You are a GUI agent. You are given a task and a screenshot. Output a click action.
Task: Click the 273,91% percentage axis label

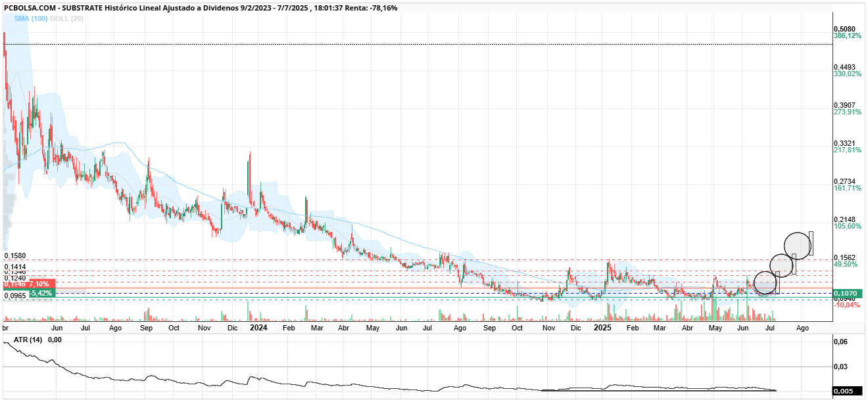(x=848, y=112)
